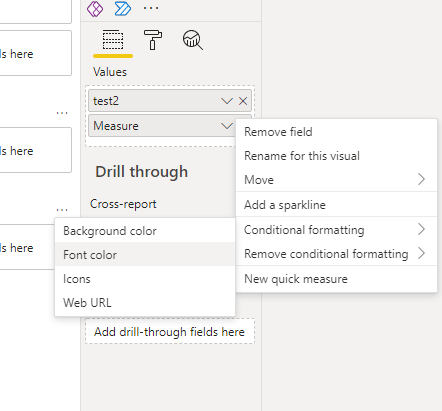Open Remove conditional formatting submenu
Screen dimensions: 442x411
tap(336, 254)
